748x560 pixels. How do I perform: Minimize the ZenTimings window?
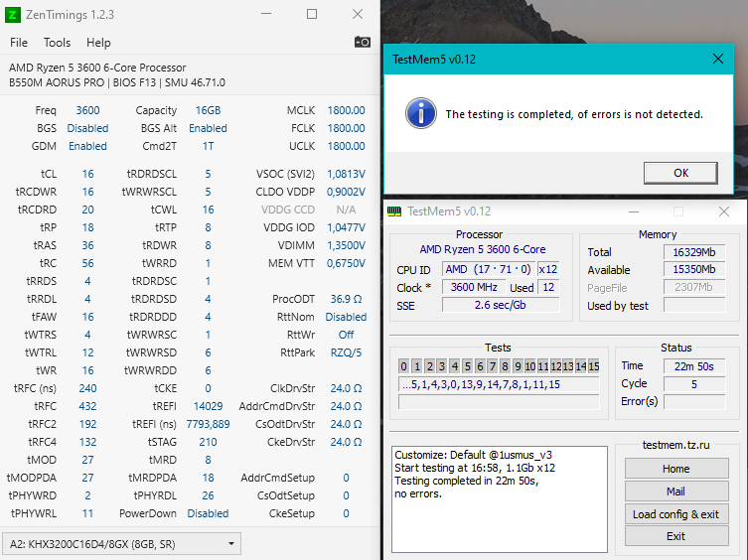[x=266, y=14]
